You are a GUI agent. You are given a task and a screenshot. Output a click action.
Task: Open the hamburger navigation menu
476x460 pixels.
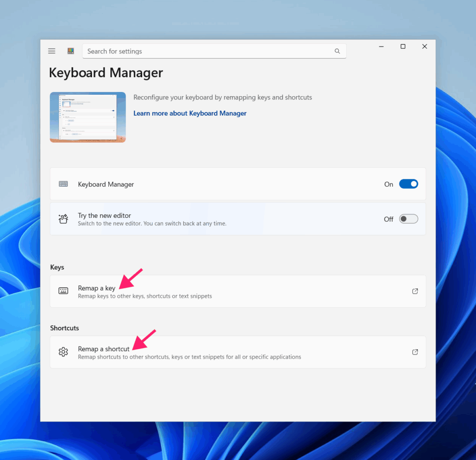pos(52,51)
